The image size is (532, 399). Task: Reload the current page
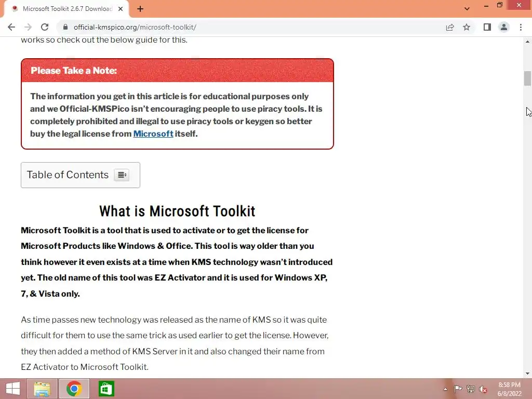(45, 27)
